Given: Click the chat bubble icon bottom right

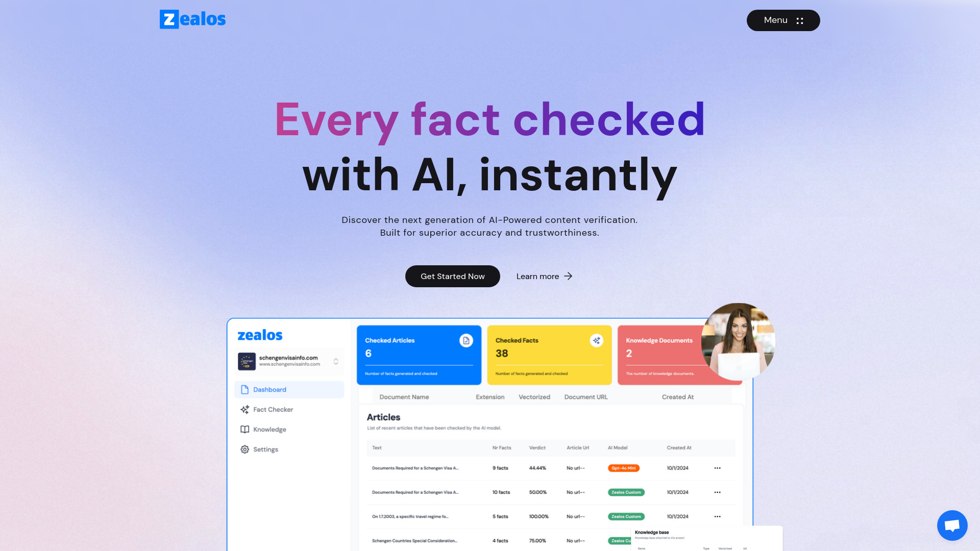Looking at the screenshot, I should pos(952,525).
